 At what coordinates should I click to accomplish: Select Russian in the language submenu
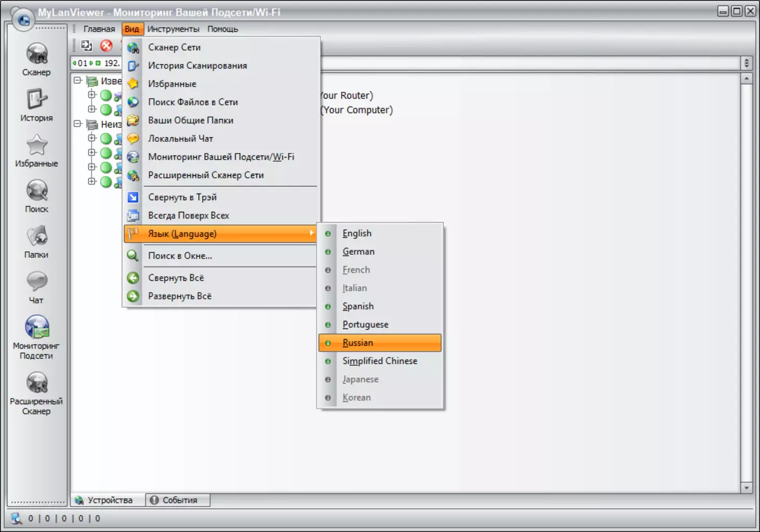point(380,343)
